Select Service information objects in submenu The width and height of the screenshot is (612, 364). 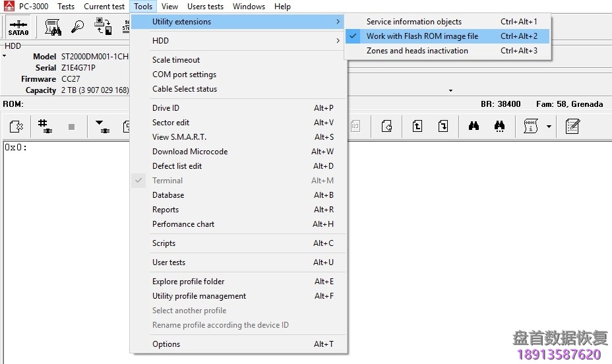click(413, 22)
